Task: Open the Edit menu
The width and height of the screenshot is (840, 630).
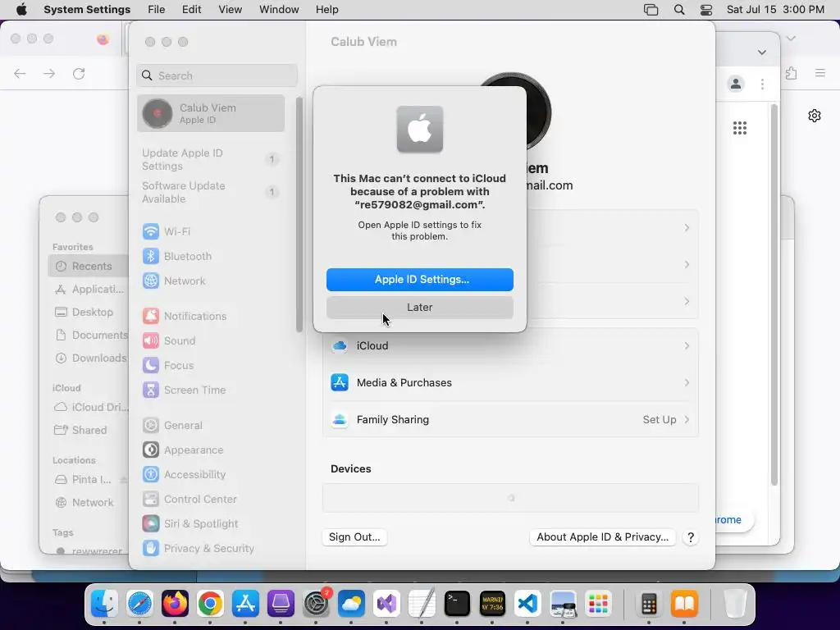Action: [x=191, y=10]
